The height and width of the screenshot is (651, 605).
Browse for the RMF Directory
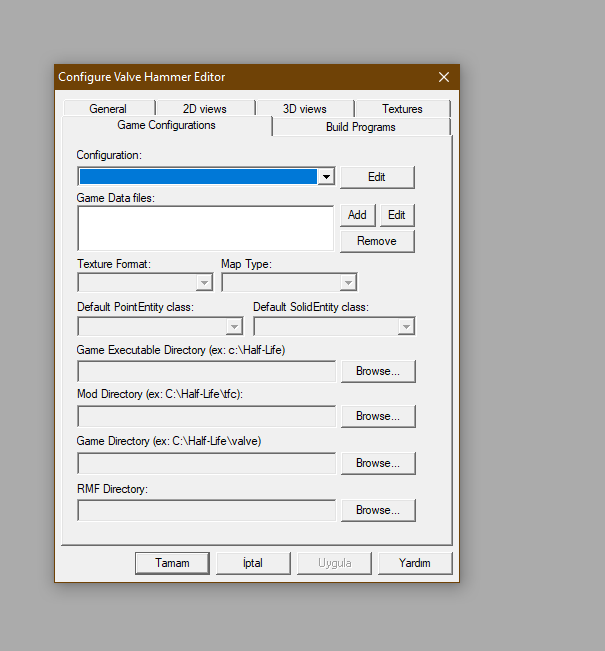378,510
